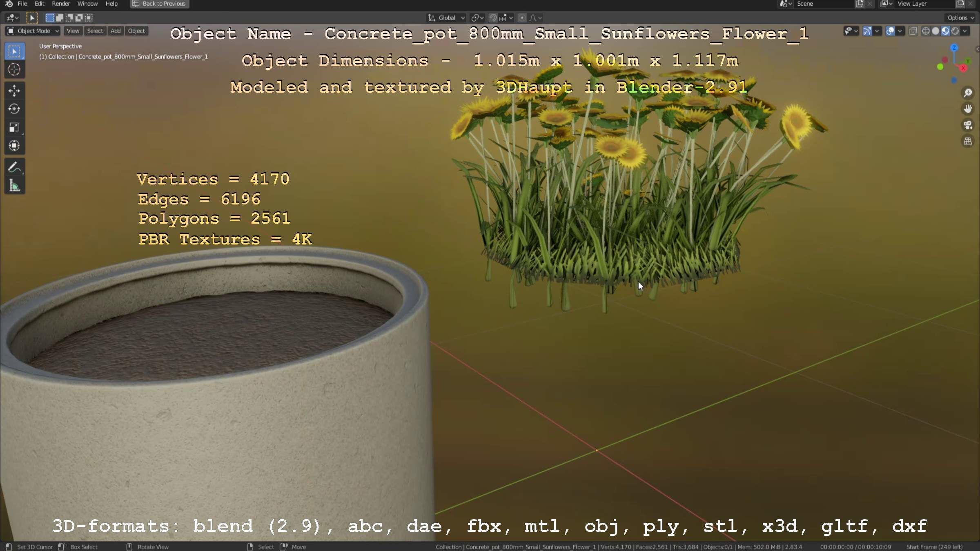Pick the Annotate tool
Screen dimensions: 980x551
(x=14, y=167)
